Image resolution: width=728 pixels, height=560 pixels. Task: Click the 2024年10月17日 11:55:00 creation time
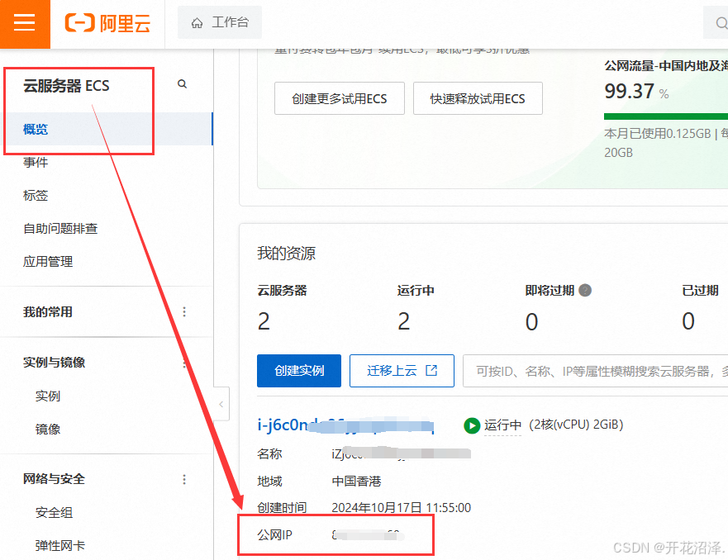click(401, 508)
